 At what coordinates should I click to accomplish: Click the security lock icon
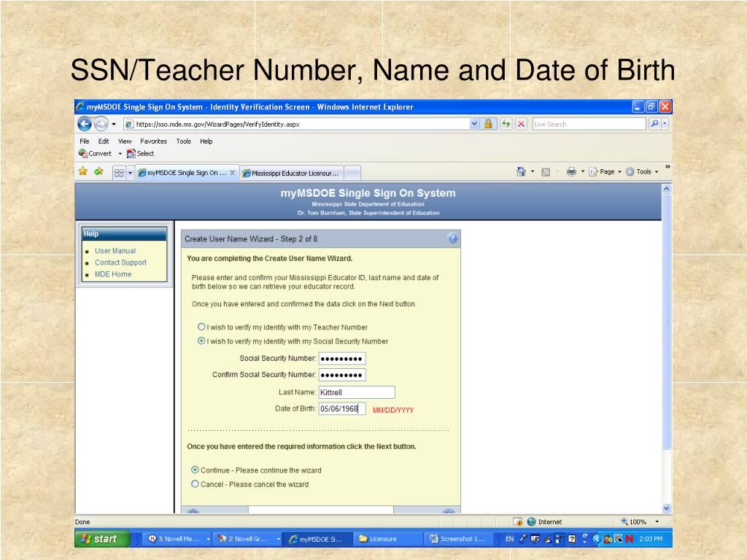pyautogui.click(x=488, y=124)
